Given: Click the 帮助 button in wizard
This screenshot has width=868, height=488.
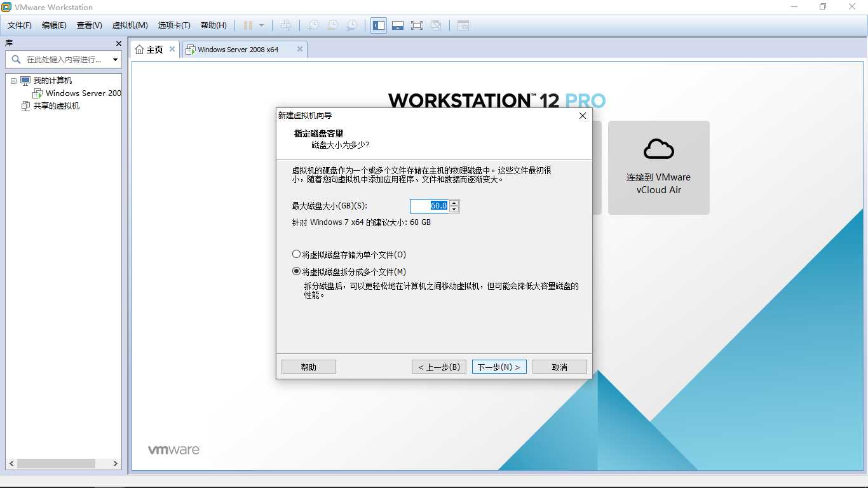Looking at the screenshot, I should pos(309,367).
